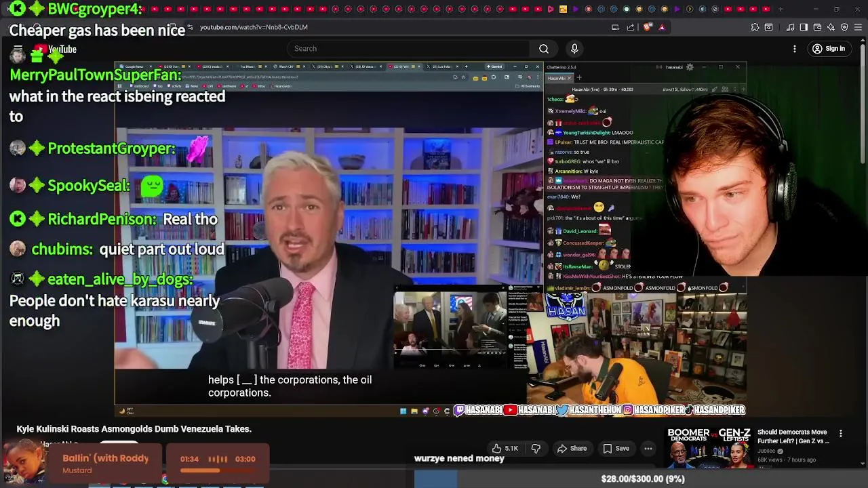Click the youtube.com address bar URL
This screenshot has height=488, width=868.
pos(254,27)
